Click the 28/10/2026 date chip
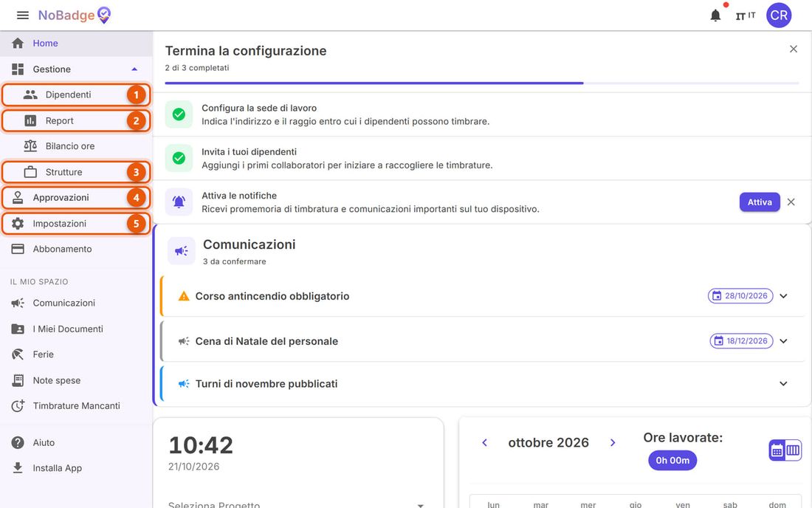The width and height of the screenshot is (812, 508). 740,295
